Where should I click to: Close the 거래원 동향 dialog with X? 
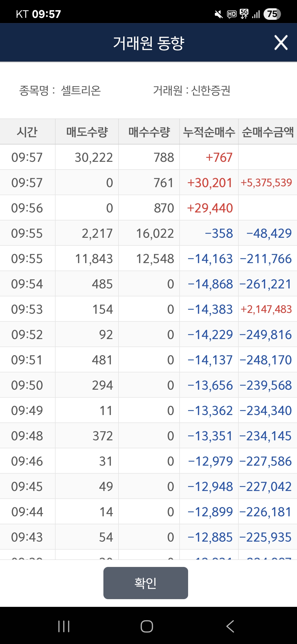281,43
